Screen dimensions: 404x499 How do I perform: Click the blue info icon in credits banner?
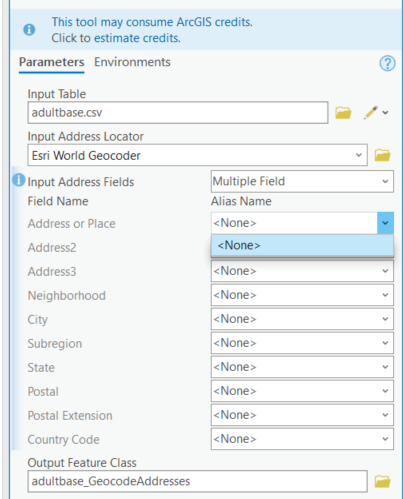pyautogui.click(x=29, y=30)
